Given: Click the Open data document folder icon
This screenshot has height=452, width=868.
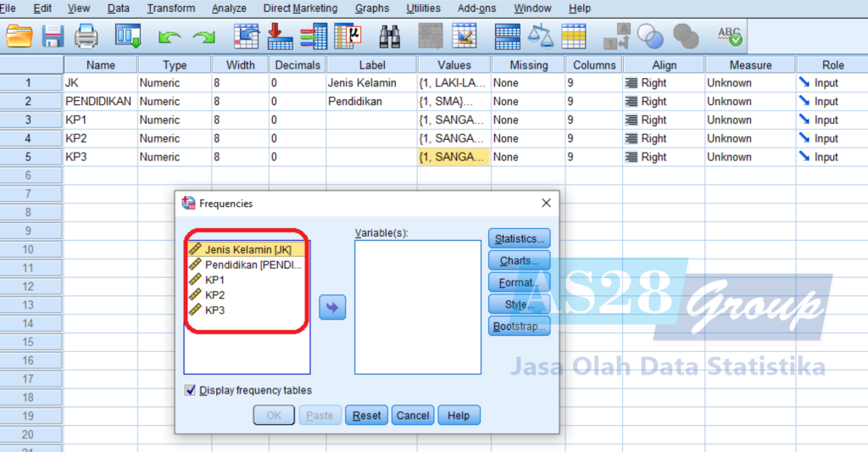Looking at the screenshot, I should pos(19,36).
